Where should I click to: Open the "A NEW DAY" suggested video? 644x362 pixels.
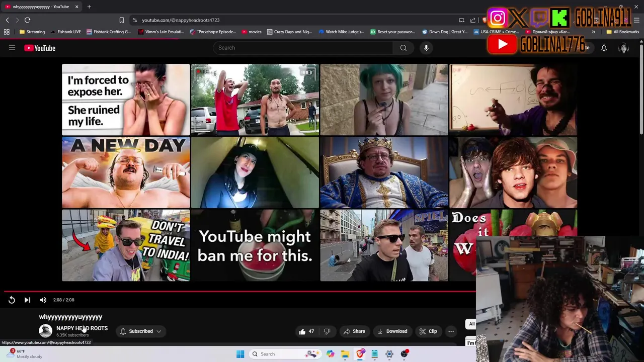pyautogui.click(x=126, y=172)
